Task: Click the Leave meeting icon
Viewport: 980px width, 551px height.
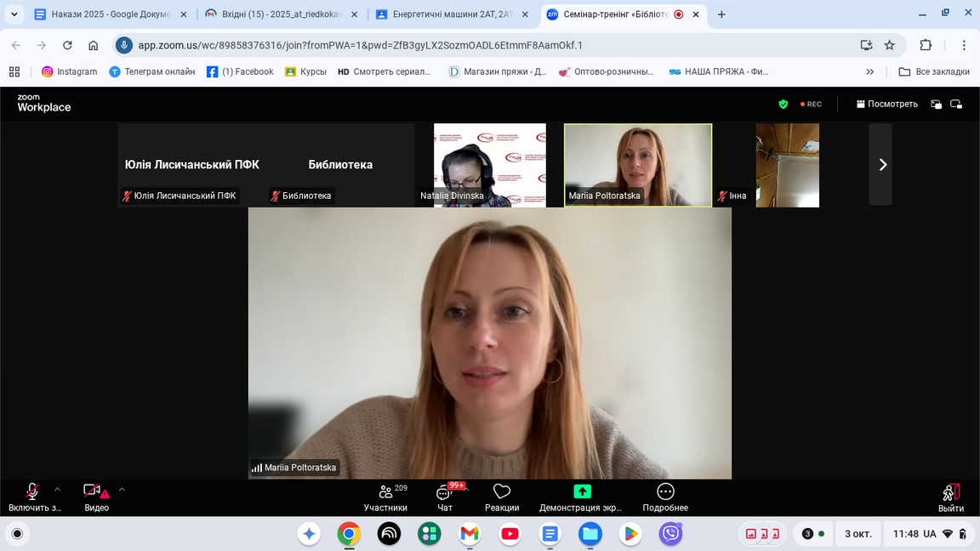Action: point(950,493)
